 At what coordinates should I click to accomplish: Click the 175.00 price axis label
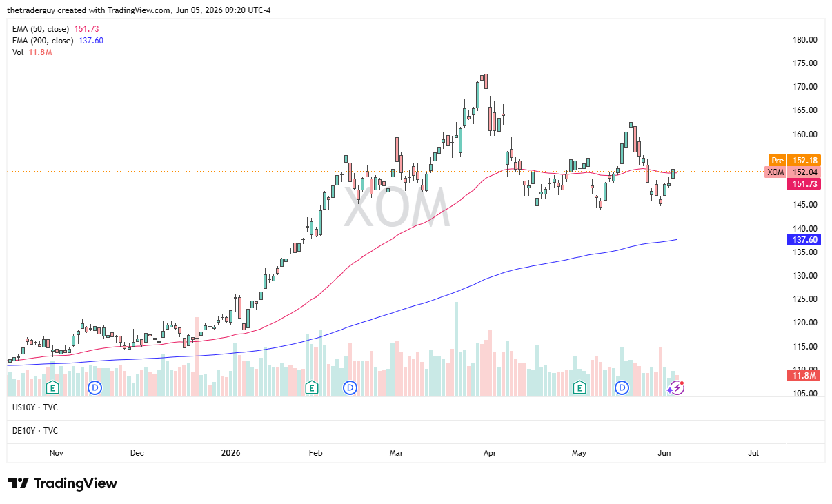click(x=805, y=63)
